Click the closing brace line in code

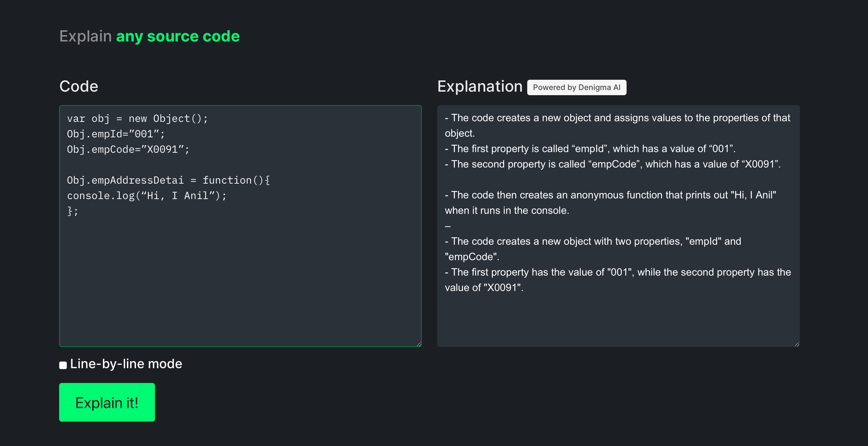click(73, 211)
